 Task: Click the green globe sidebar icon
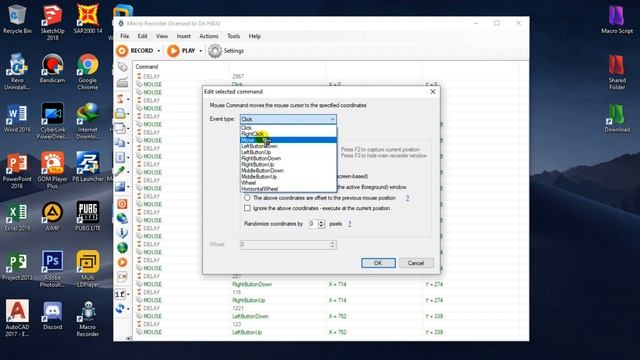pos(122,247)
